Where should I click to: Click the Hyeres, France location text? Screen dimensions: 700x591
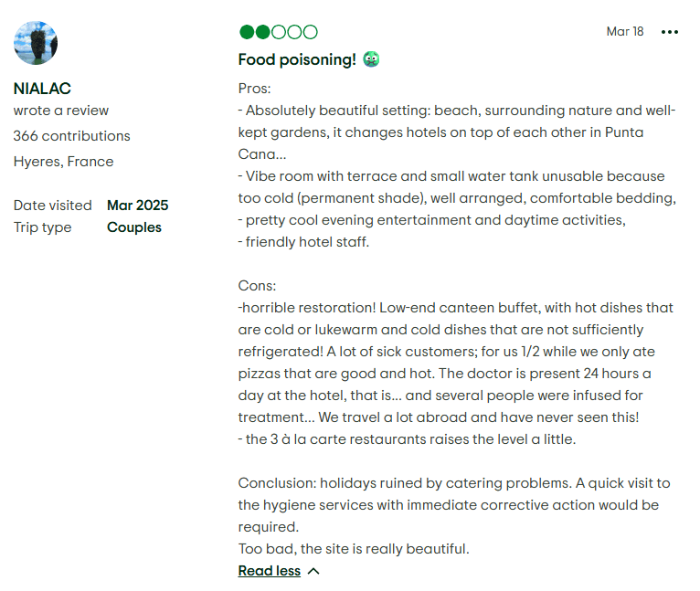(x=63, y=161)
